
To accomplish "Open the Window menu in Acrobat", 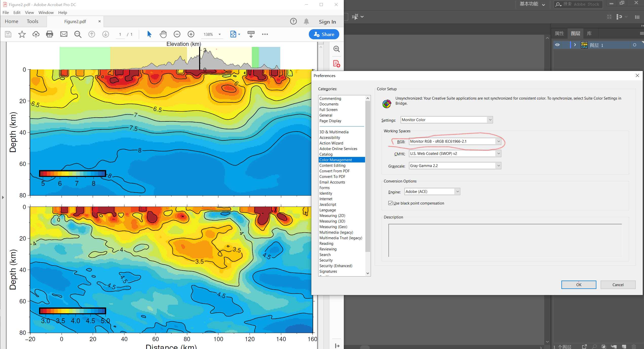I will click(x=46, y=12).
